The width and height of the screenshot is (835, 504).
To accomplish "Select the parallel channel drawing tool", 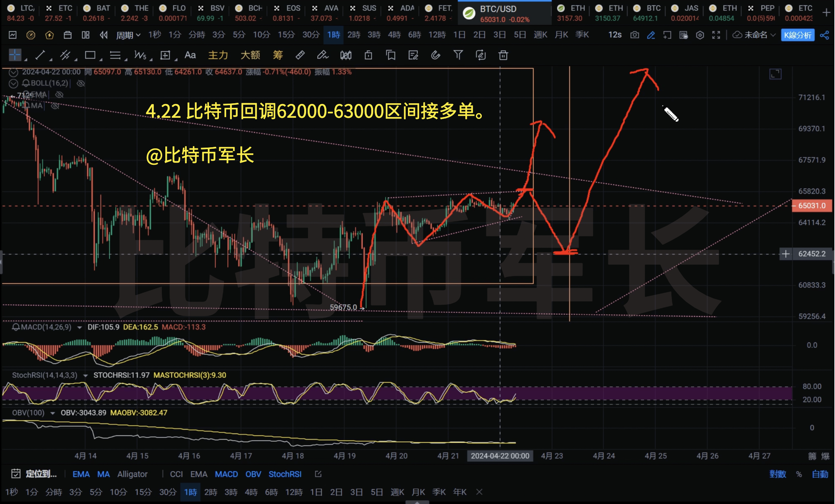I will [65, 55].
